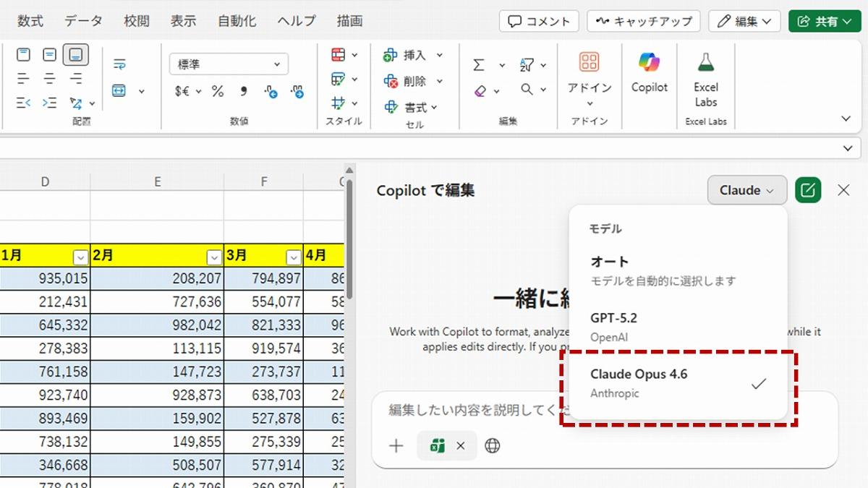Viewport: 868px width, 488px height.
Task: Click the コメント comments button
Action: coord(539,22)
